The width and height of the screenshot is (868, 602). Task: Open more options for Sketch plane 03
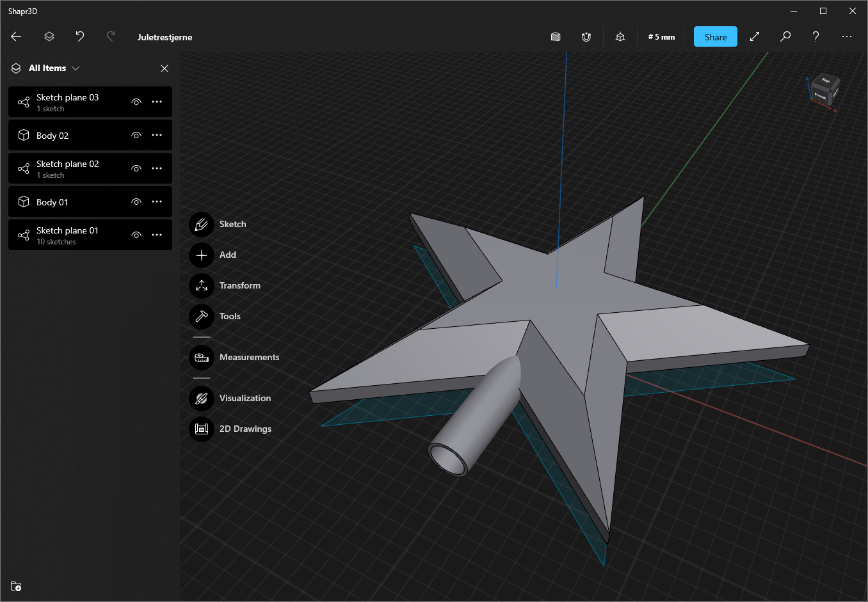pos(157,102)
